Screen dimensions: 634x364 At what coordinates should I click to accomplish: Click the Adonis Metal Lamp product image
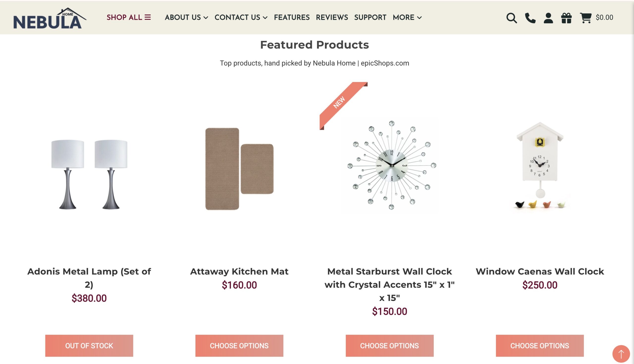89,174
